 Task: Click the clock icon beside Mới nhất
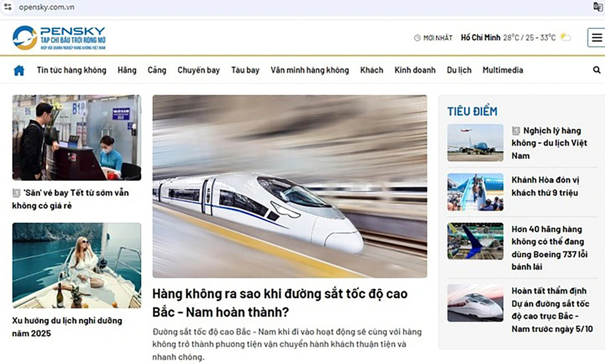pyautogui.click(x=417, y=38)
